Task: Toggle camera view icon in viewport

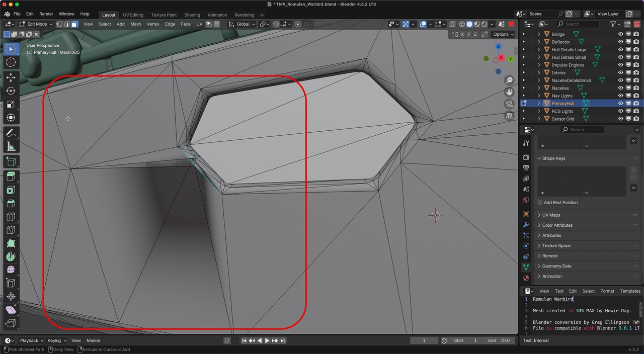Action: 509,104
